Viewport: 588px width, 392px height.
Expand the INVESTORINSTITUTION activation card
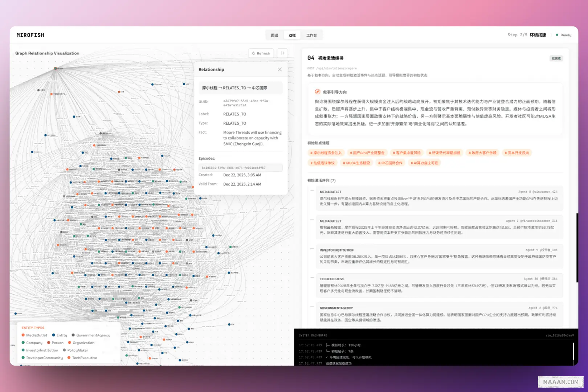pyautogui.click(x=439, y=256)
